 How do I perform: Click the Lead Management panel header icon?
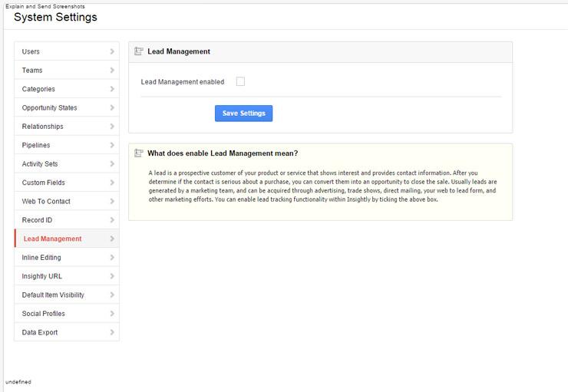(x=139, y=51)
